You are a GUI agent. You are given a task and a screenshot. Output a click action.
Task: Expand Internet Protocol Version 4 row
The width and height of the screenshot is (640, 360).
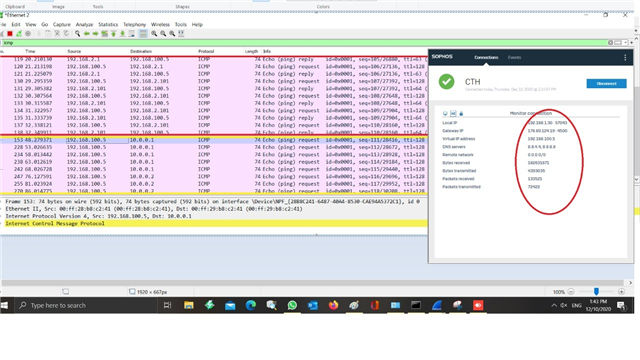(x=214, y=216)
